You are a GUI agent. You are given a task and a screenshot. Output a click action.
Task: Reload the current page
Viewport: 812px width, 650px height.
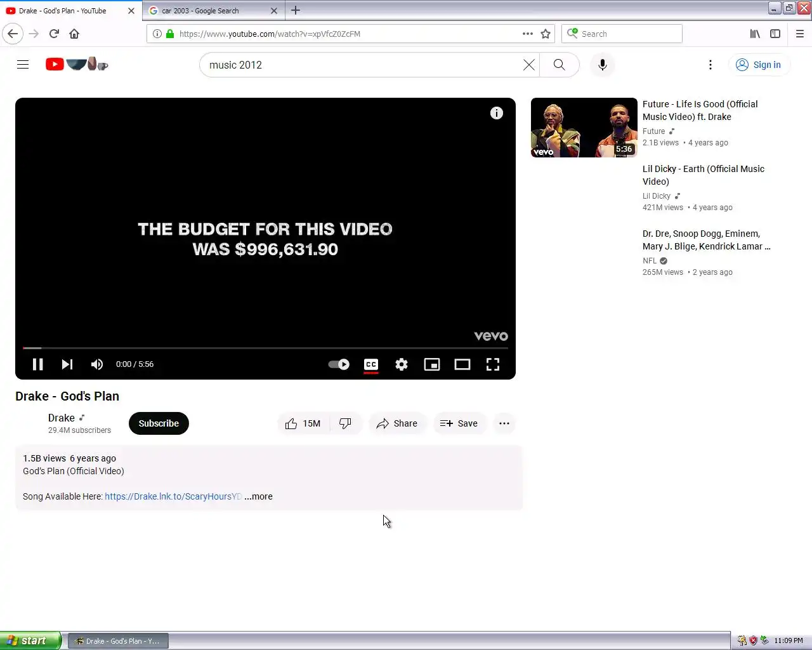coord(55,34)
